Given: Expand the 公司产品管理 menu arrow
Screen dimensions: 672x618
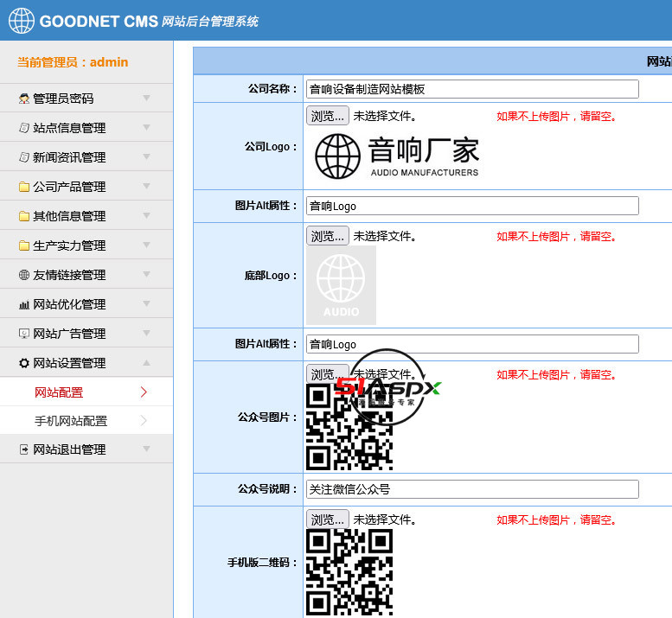Looking at the screenshot, I should (x=146, y=186).
